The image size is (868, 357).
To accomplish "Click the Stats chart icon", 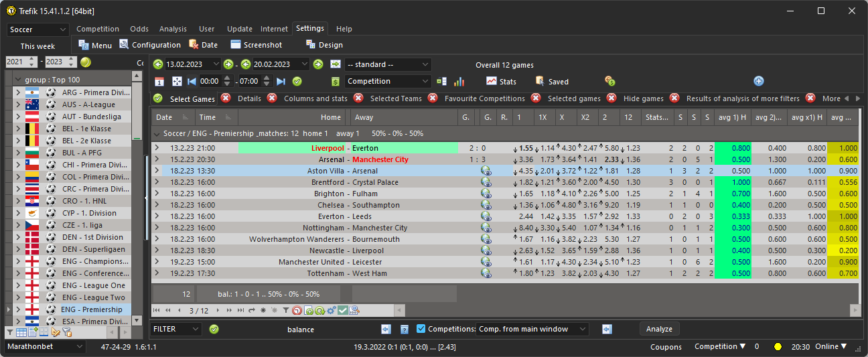I will 492,81.
